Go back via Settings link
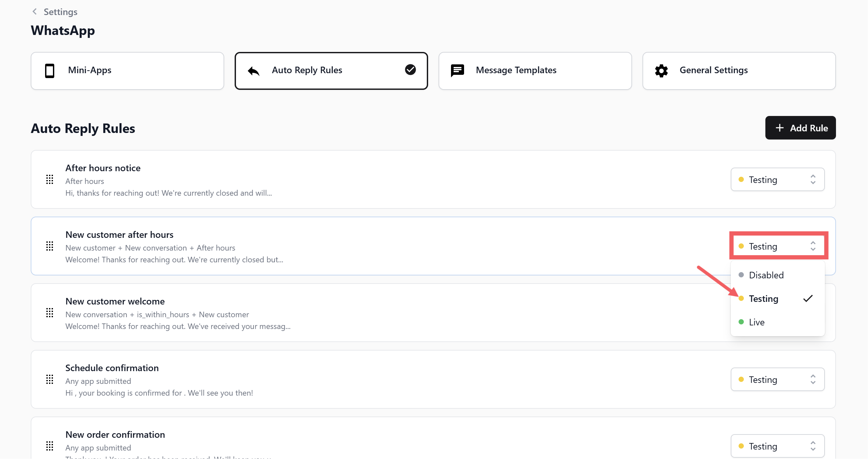868x459 pixels. 60,12
